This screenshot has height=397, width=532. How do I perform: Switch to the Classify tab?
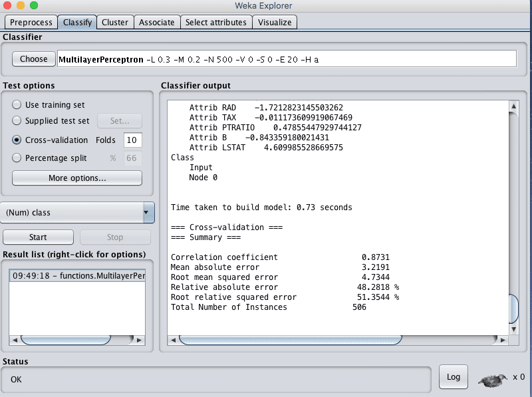[x=77, y=23]
